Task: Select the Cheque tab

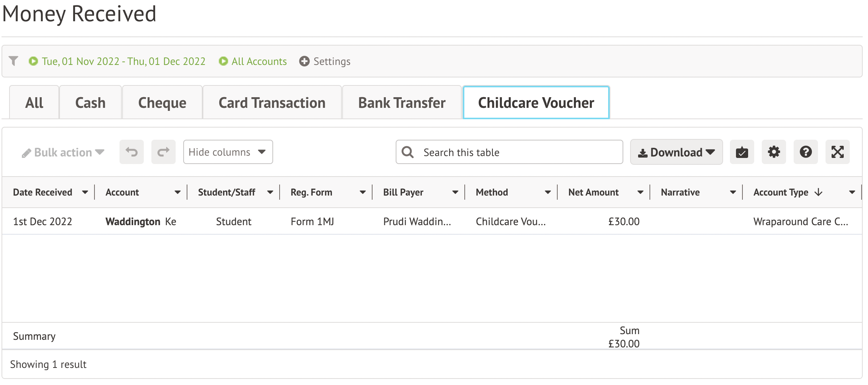Action: (x=162, y=103)
